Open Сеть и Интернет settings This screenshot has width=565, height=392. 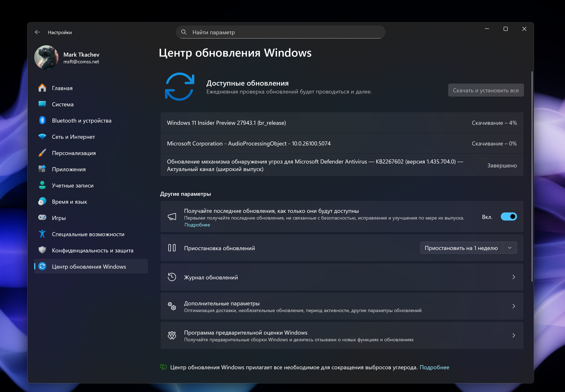tap(42, 137)
